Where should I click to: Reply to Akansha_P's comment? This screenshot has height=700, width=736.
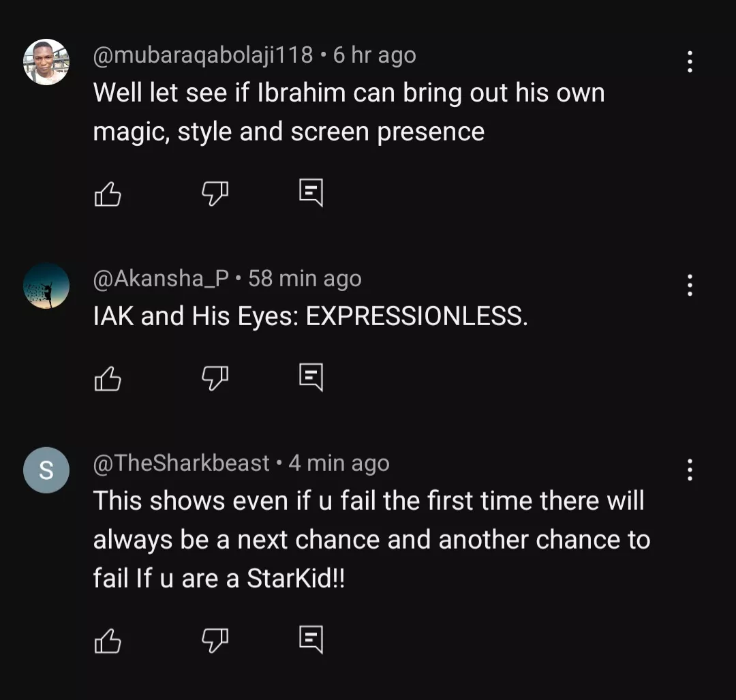click(311, 377)
